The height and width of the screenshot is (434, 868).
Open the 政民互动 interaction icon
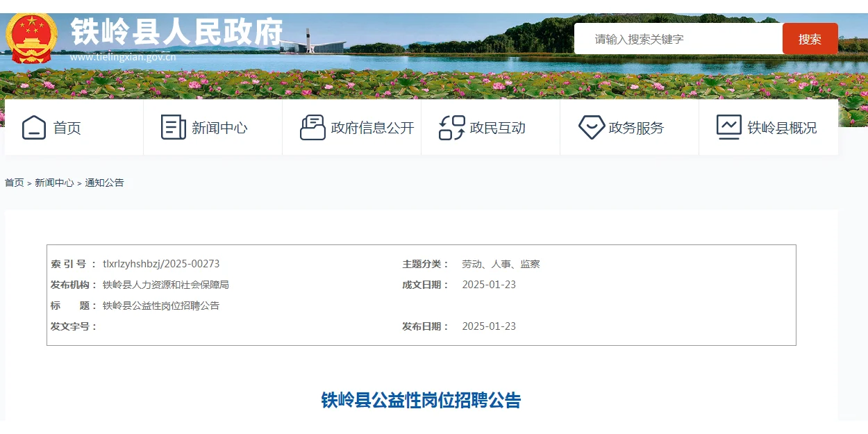(x=451, y=127)
